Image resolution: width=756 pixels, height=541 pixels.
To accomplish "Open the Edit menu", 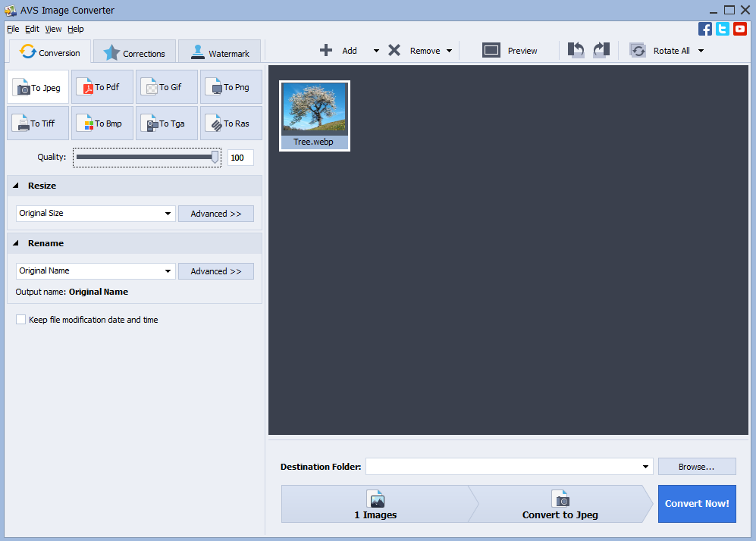I will [32, 29].
